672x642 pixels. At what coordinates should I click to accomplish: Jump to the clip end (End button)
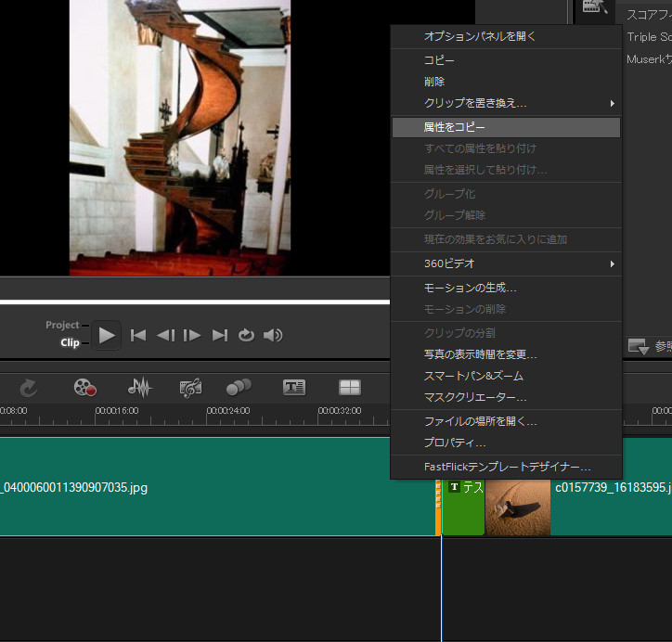pos(220,335)
